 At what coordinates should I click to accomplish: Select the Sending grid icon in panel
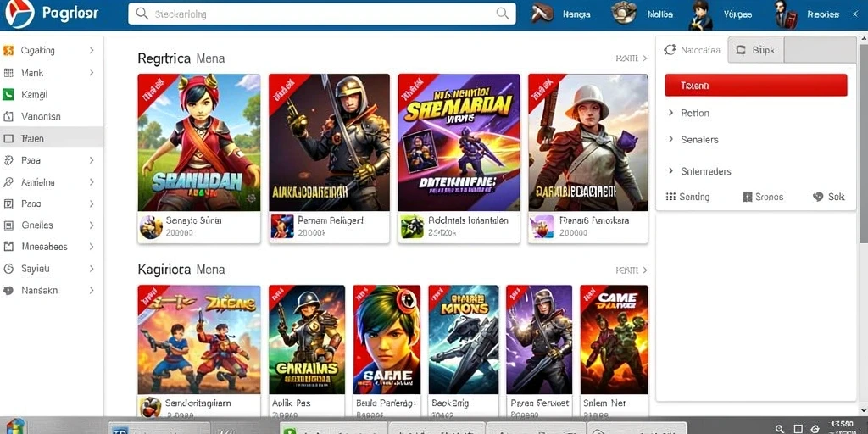[x=671, y=197]
